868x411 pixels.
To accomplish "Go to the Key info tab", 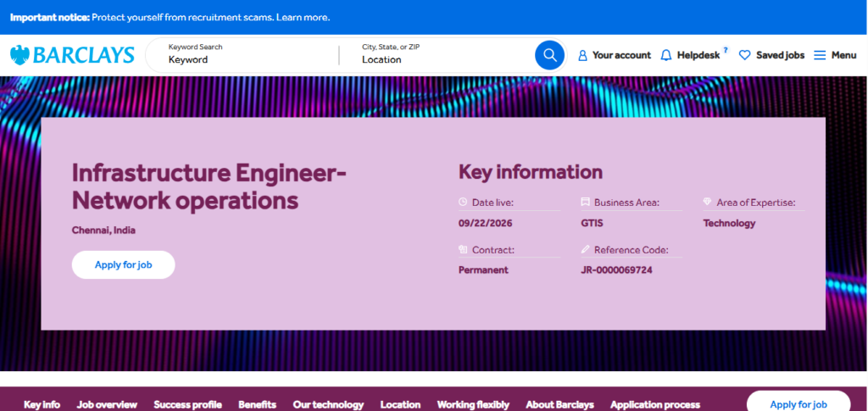I will pyautogui.click(x=42, y=405).
